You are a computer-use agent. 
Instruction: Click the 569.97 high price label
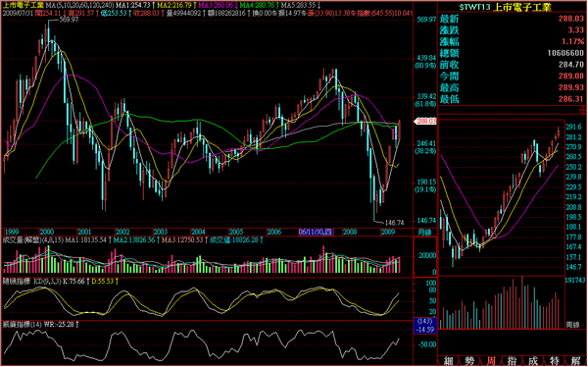coord(69,20)
